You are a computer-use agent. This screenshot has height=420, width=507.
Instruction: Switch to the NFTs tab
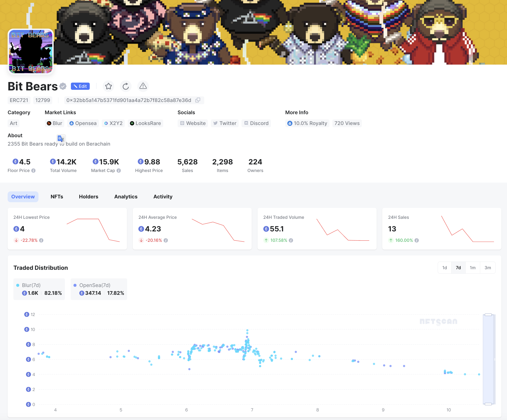(57, 196)
